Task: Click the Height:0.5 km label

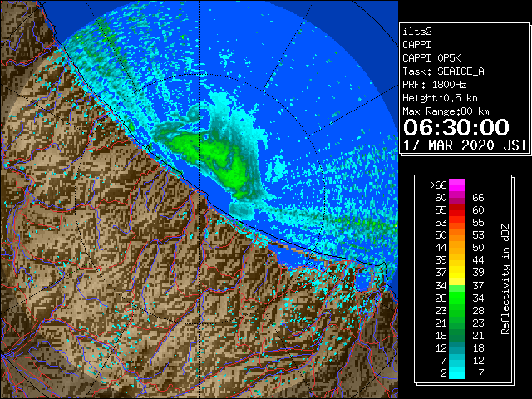Action: (440, 98)
